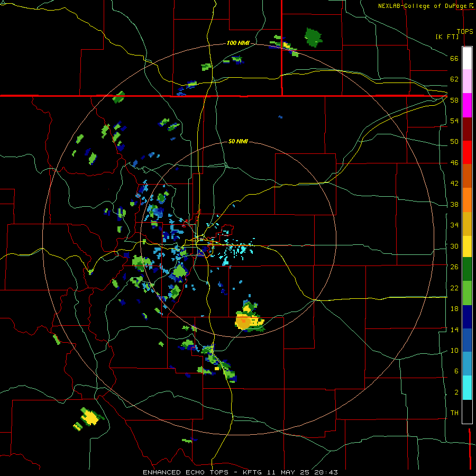Click the legend value "38"

click(454, 204)
